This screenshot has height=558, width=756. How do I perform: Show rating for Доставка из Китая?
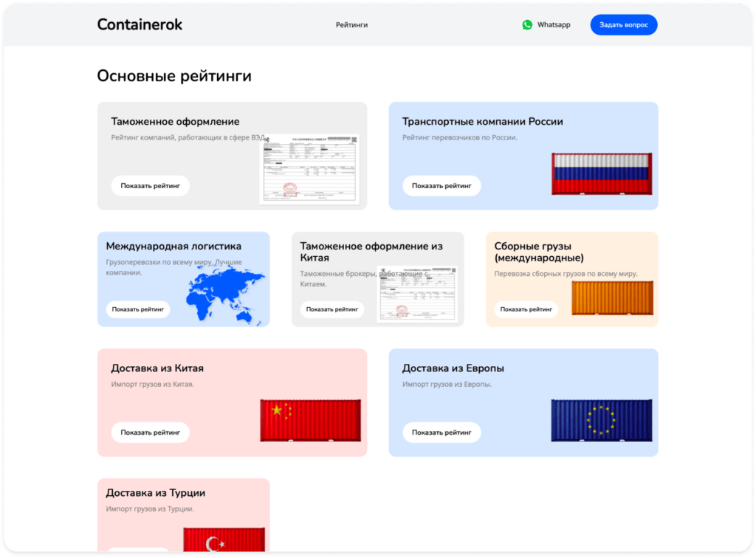[150, 432]
